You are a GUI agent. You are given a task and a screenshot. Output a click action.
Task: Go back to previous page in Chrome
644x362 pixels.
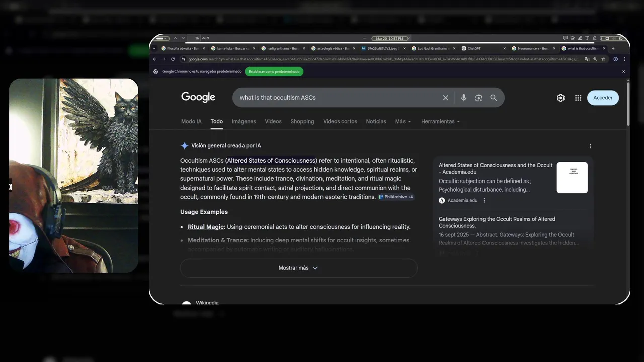[x=155, y=59]
